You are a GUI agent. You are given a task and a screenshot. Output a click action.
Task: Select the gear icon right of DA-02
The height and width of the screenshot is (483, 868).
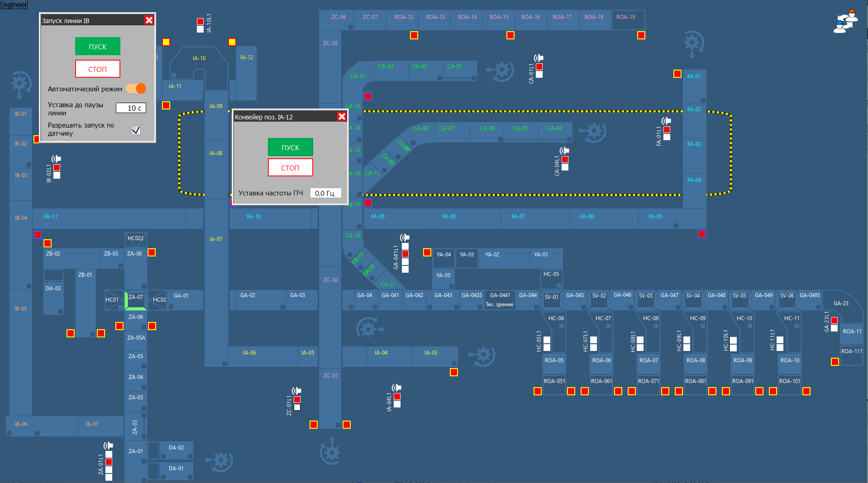tap(219, 461)
